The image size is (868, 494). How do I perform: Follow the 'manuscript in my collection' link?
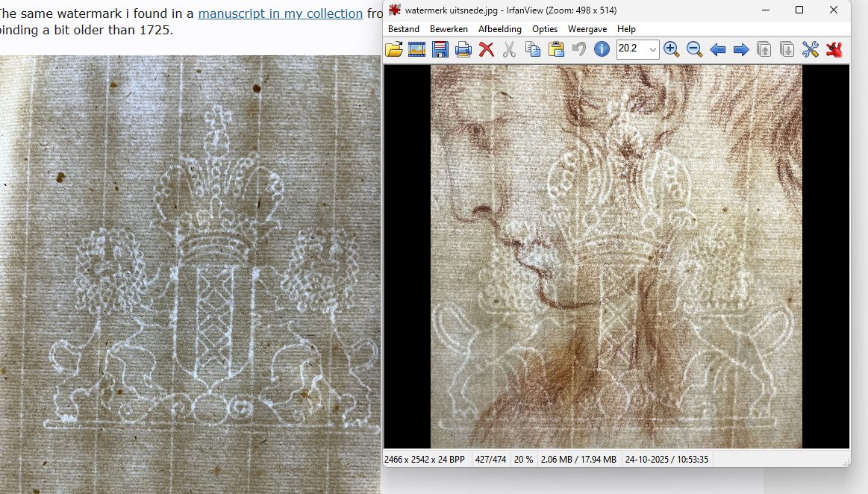281,13
